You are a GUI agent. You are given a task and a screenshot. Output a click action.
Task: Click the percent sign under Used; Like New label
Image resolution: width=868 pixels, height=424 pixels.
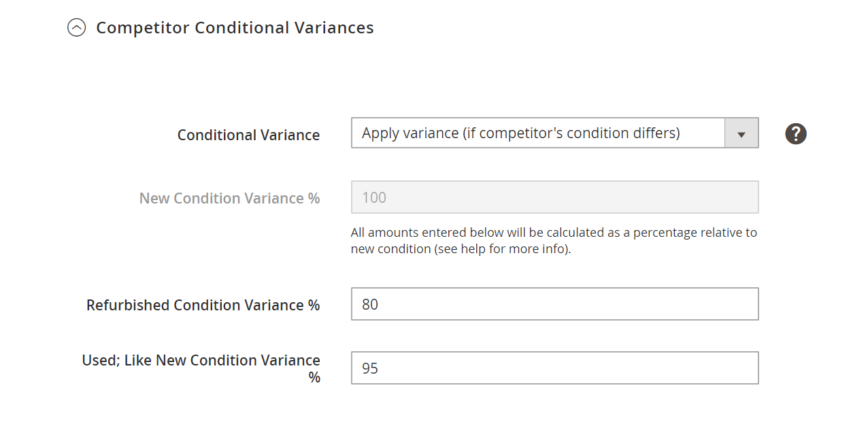(x=314, y=377)
